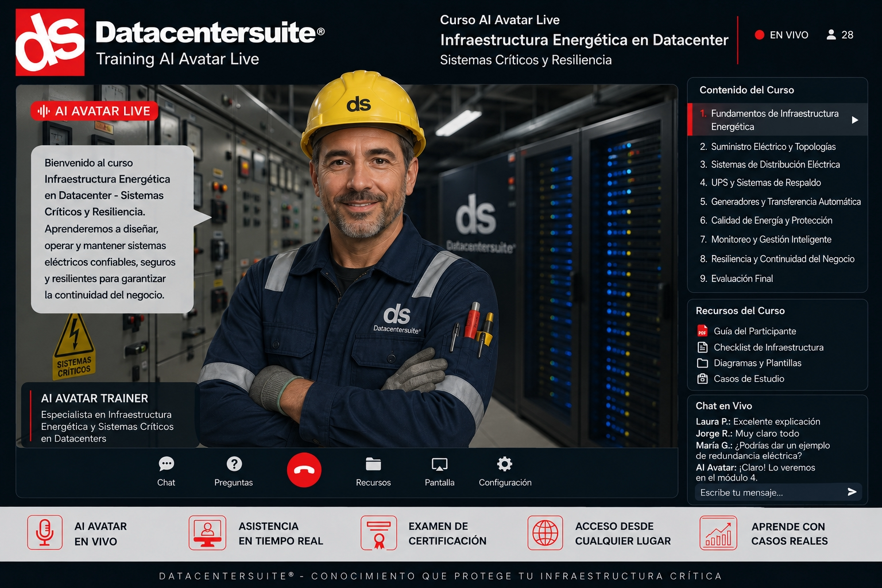Click the participant count 28
The image size is (882, 588).
click(848, 34)
